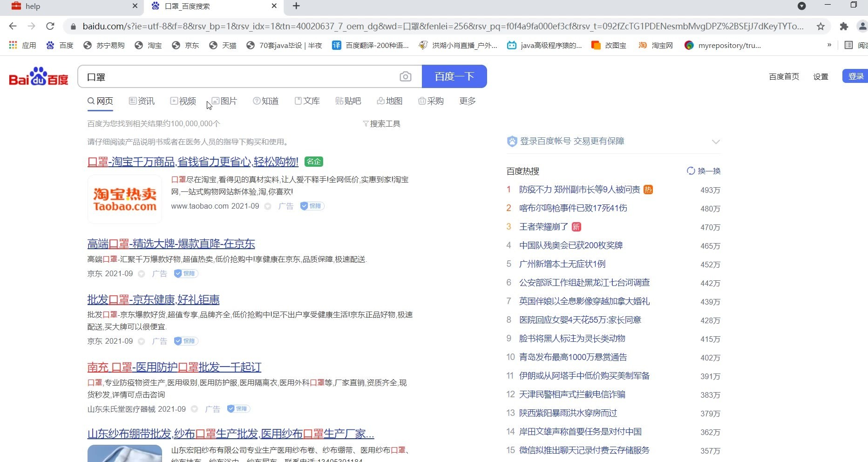Open the 洪湖小肖直播 bookmark
Screen dimensions: 868x462
pyautogui.click(x=458, y=45)
